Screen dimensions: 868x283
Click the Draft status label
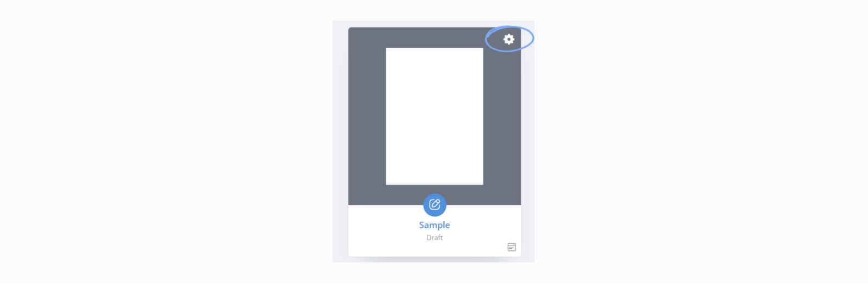click(435, 237)
